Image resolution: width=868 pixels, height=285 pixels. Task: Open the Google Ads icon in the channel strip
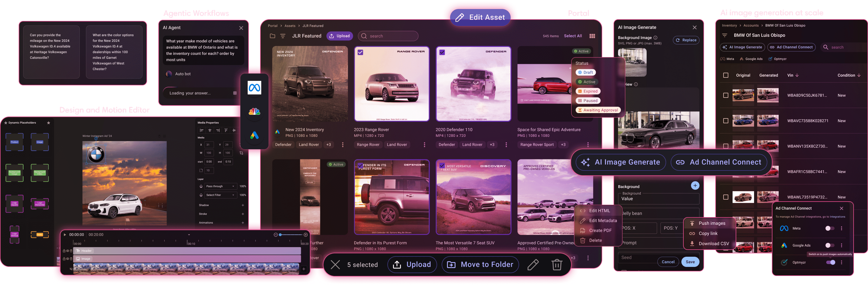[254, 135]
